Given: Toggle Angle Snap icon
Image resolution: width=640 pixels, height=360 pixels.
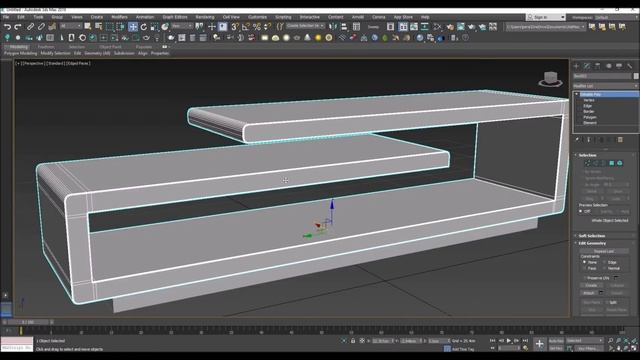Looking at the screenshot, I should click(246, 27).
